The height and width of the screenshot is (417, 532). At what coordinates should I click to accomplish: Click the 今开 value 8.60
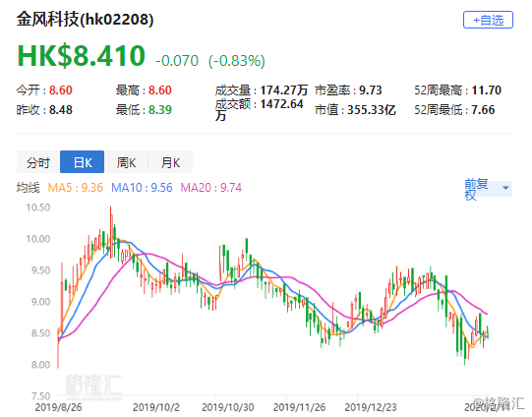(x=61, y=90)
